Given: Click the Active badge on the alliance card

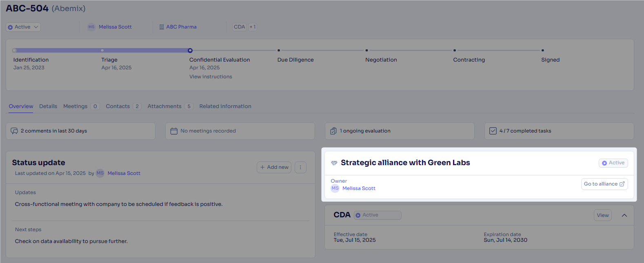Looking at the screenshot, I should pyautogui.click(x=613, y=163).
